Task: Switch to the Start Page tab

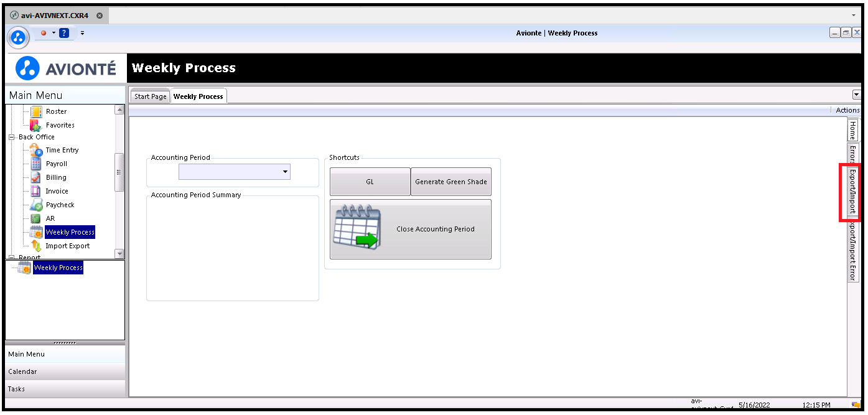Action: 151,96
